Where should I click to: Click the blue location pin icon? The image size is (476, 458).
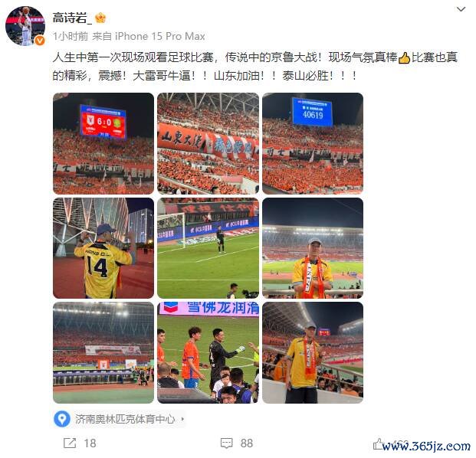(x=62, y=419)
